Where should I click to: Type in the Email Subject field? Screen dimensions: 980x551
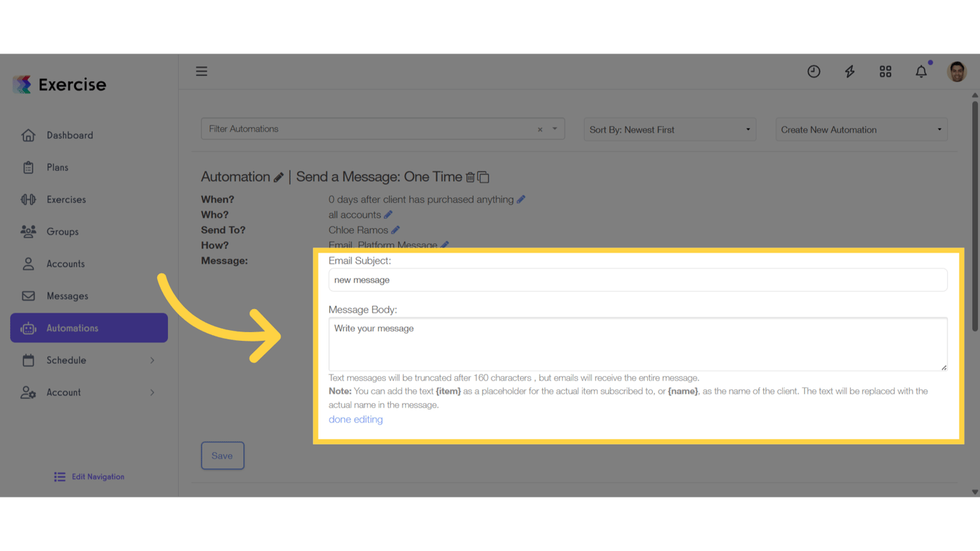(637, 280)
